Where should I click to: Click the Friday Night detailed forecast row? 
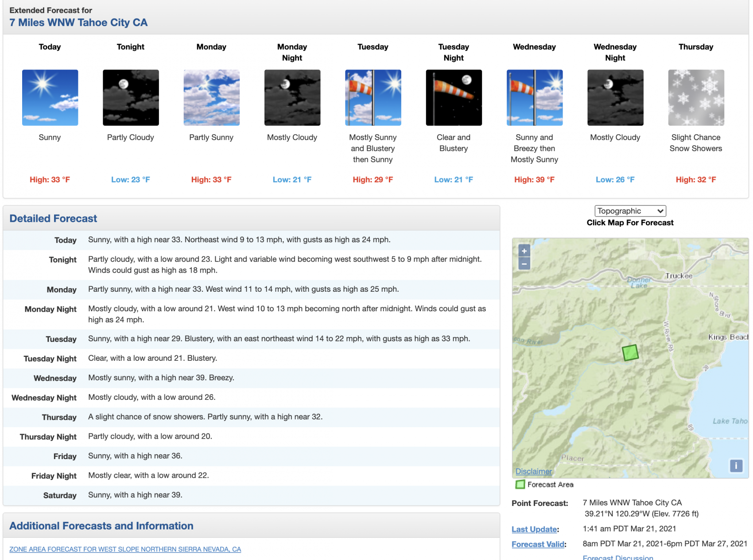252,475
